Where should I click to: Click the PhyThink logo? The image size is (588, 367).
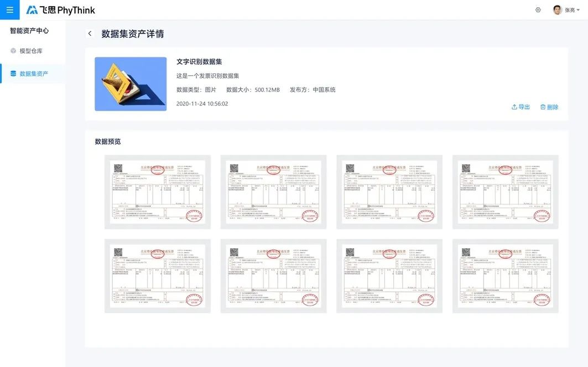point(60,10)
